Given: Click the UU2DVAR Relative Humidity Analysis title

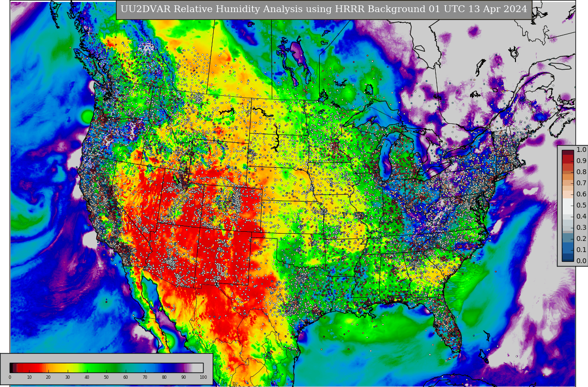Looking at the screenshot, I should point(324,9).
